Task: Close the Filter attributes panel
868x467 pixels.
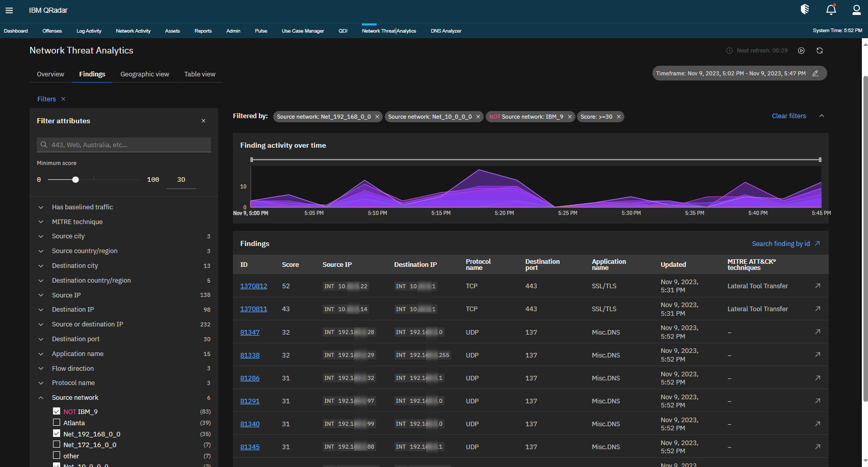Action: [x=203, y=121]
